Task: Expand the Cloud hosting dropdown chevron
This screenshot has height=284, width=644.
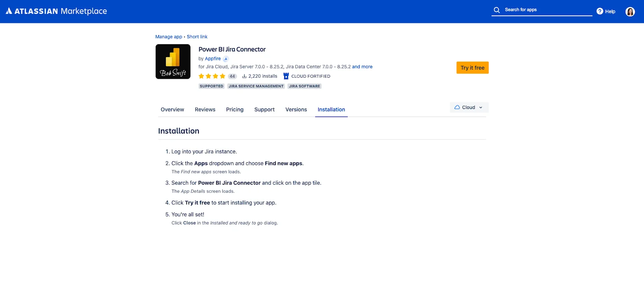Action: pyautogui.click(x=481, y=107)
